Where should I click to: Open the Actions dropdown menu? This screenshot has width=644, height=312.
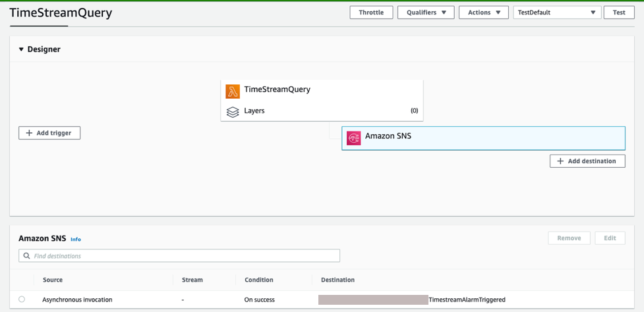click(x=483, y=13)
